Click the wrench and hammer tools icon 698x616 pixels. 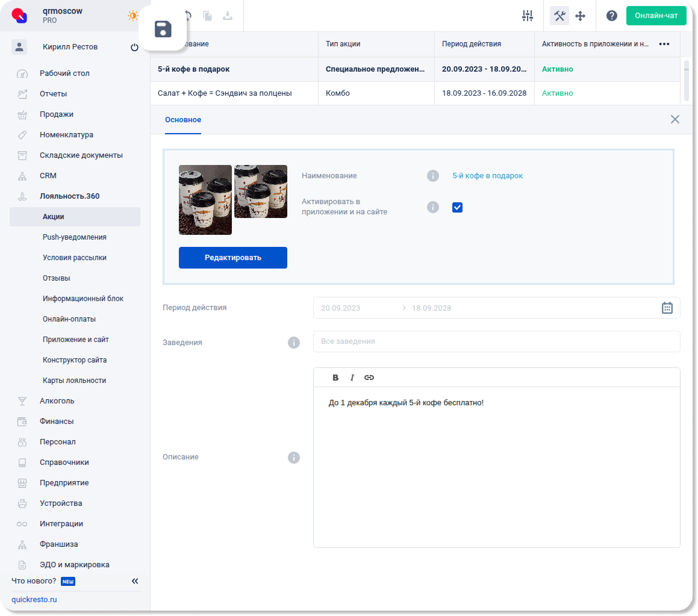coord(559,16)
